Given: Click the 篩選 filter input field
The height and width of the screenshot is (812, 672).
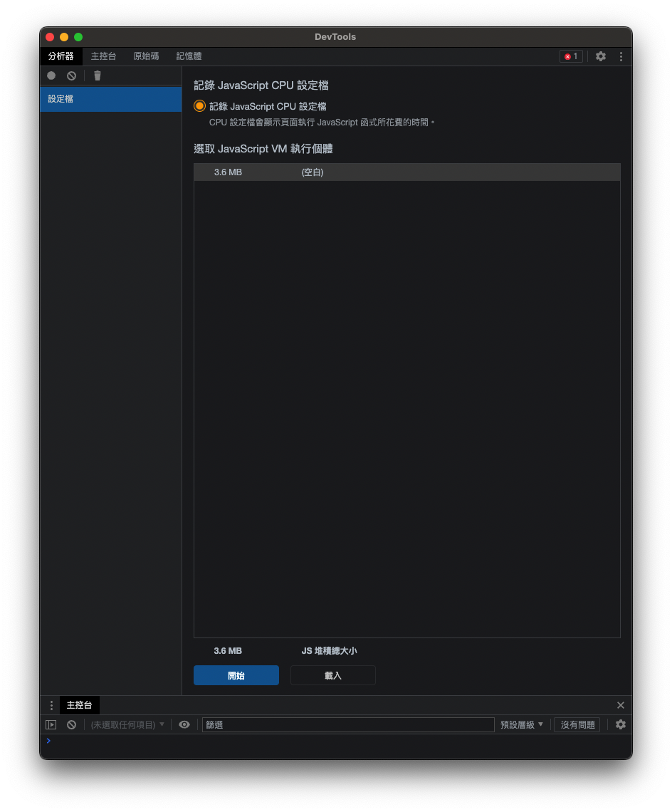Looking at the screenshot, I should (348, 724).
